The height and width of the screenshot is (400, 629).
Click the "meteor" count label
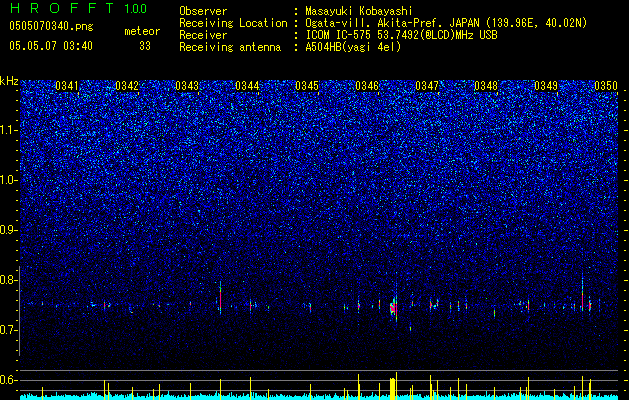click(142, 31)
